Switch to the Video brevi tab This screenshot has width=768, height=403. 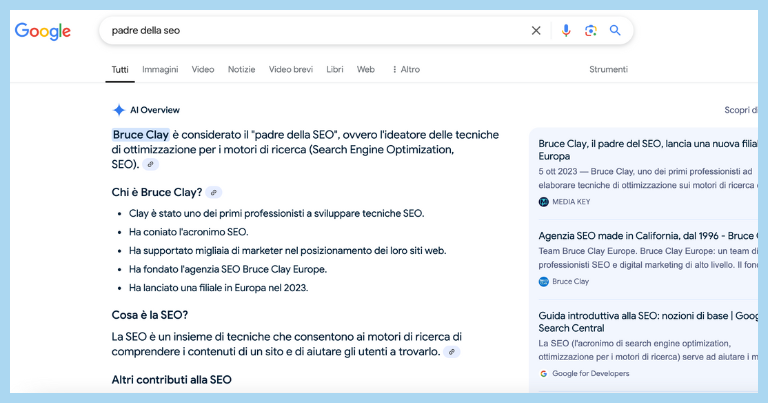(x=291, y=70)
